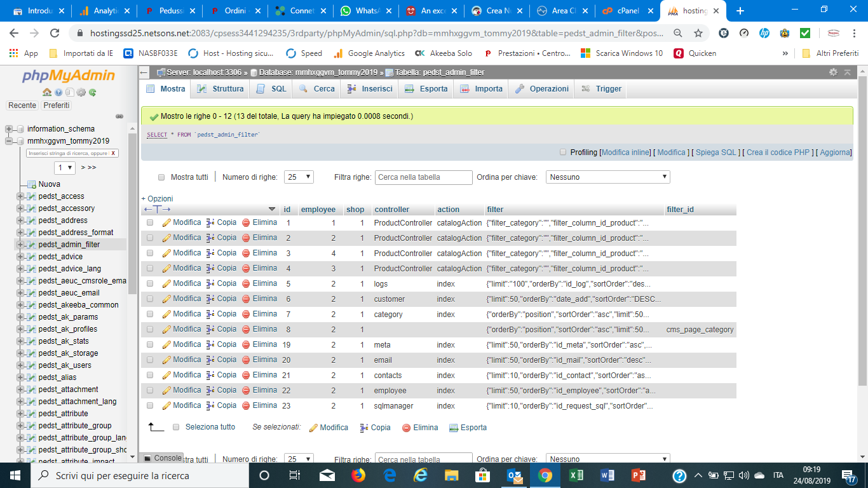
Task: Expand the + Opzioni section
Action: tap(157, 199)
